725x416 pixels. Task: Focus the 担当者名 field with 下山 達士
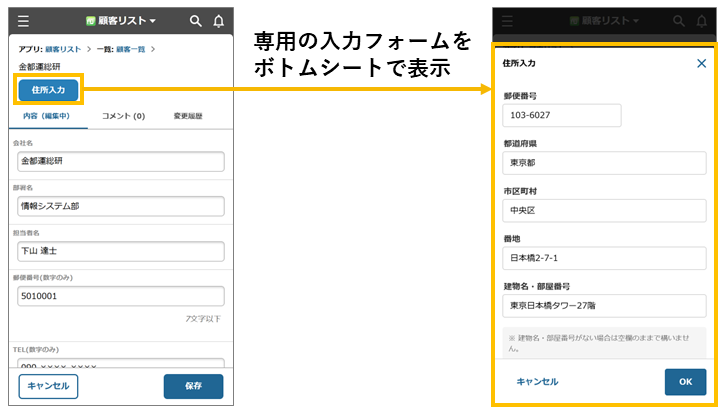coord(121,251)
